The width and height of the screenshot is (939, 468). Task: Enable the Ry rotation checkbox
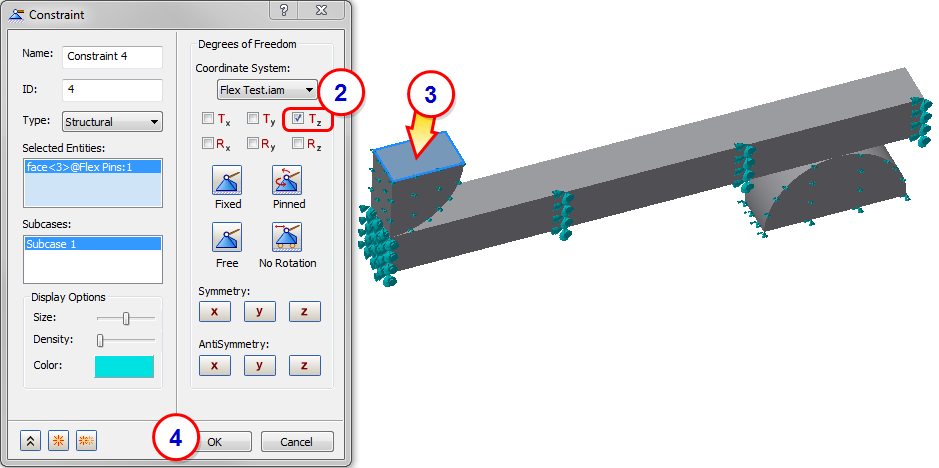coord(253,143)
